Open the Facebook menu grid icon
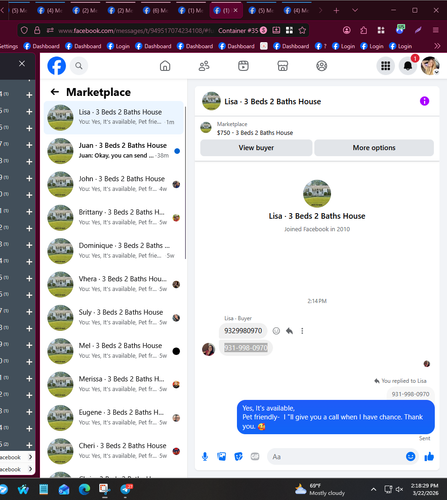This screenshot has height=500, width=447. point(386,66)
